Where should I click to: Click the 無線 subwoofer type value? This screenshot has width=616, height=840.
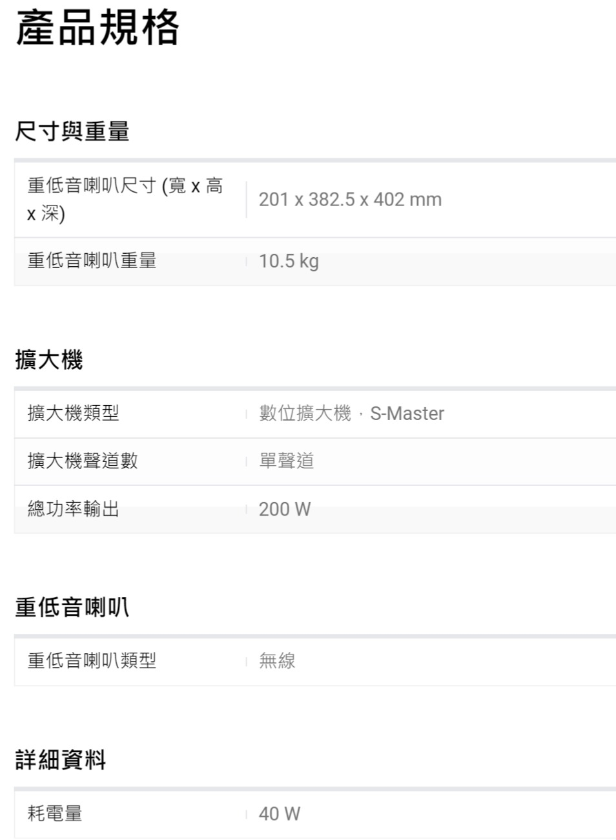coord(277,660)
